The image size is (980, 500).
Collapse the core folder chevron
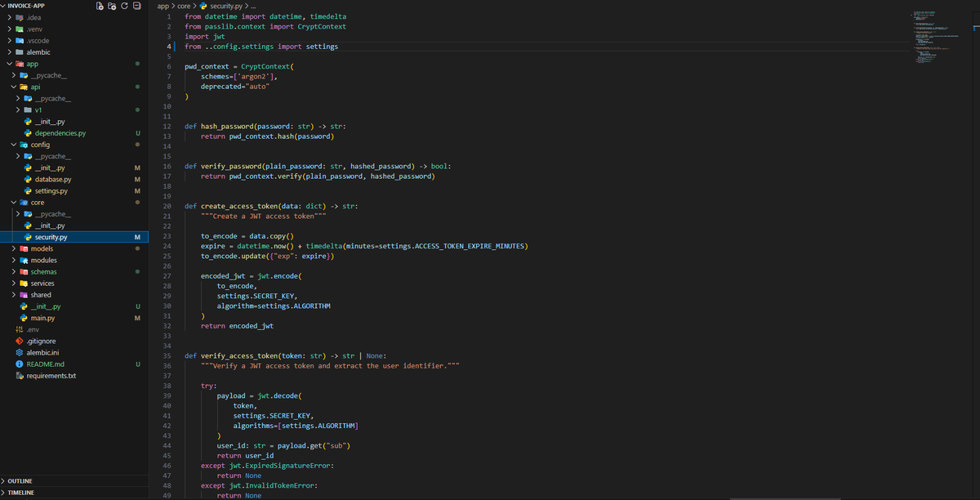(x=13, y=202)
